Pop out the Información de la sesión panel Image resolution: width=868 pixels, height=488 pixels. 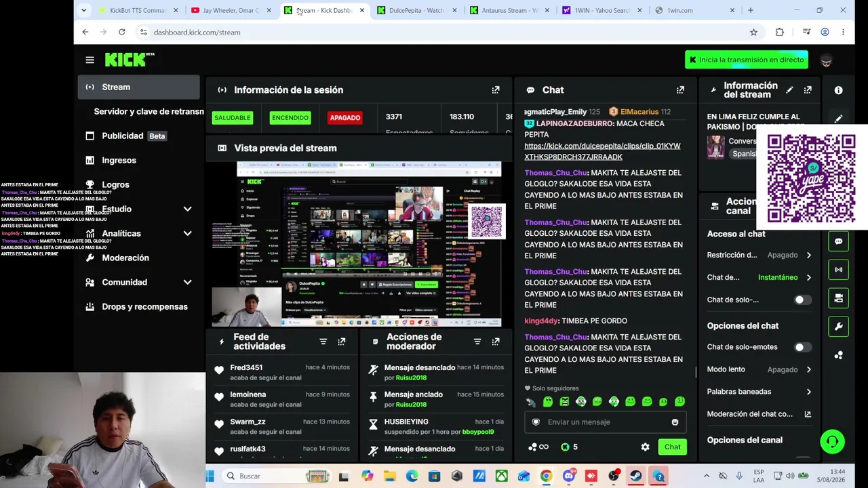pos(496,89)
